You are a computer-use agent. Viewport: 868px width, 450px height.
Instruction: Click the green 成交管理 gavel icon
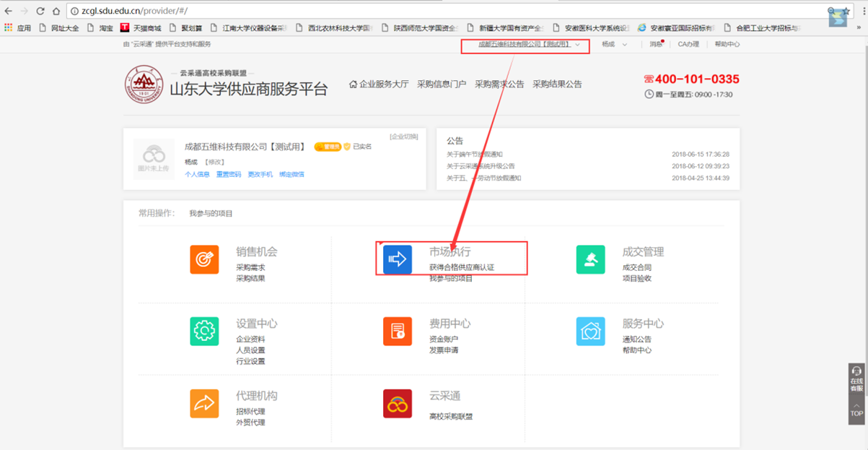590,260
